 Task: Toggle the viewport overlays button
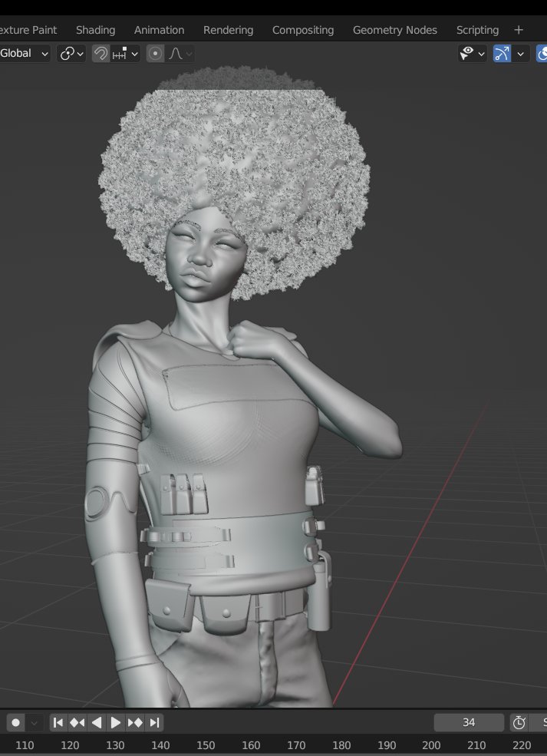coord(542,54)
